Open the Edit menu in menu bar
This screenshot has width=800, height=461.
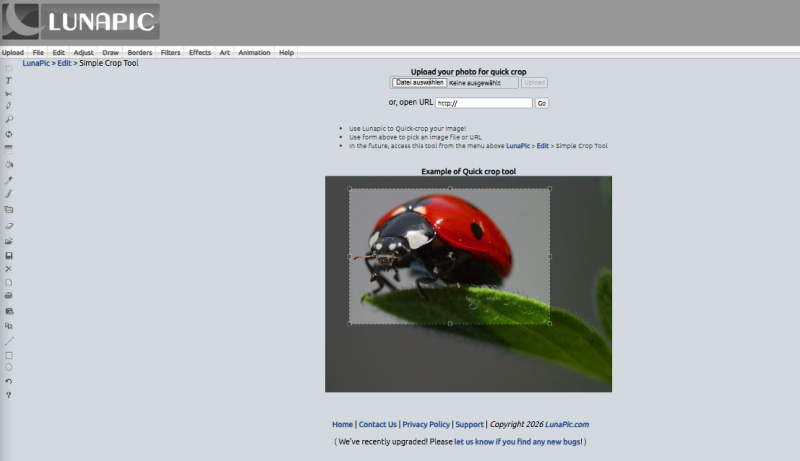(59, 53)
